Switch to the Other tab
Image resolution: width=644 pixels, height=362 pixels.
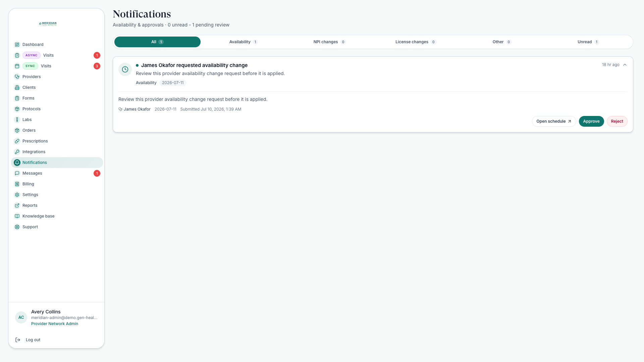coord(502,42)
